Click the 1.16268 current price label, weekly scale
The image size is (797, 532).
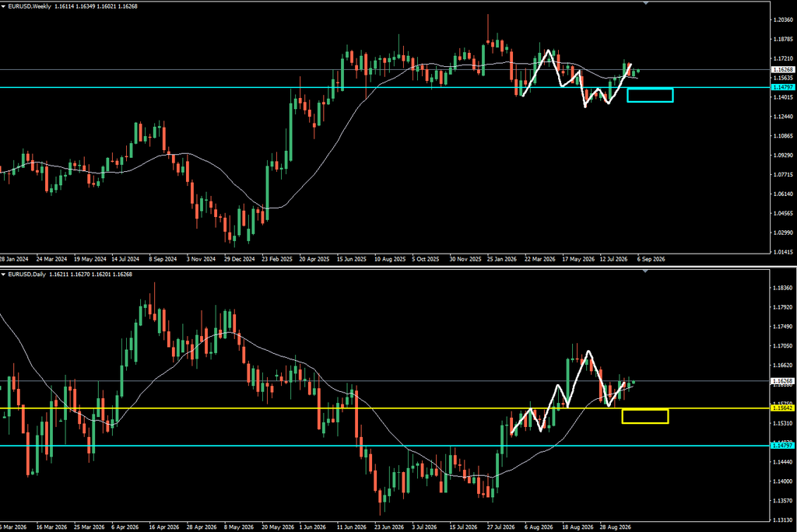pos(783,70)
